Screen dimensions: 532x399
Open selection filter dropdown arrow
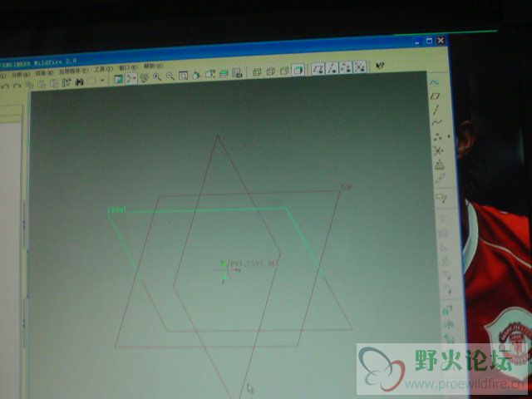pos(102,81)
